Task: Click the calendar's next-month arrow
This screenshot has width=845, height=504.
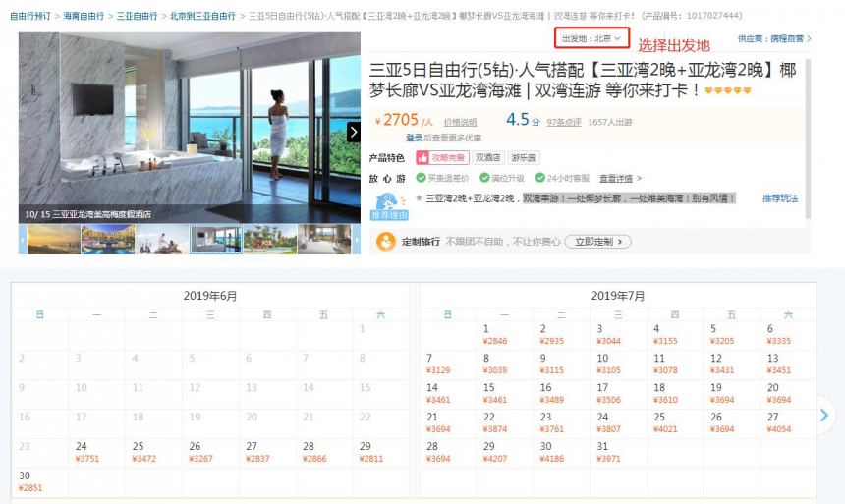Action: coord(824,415)
